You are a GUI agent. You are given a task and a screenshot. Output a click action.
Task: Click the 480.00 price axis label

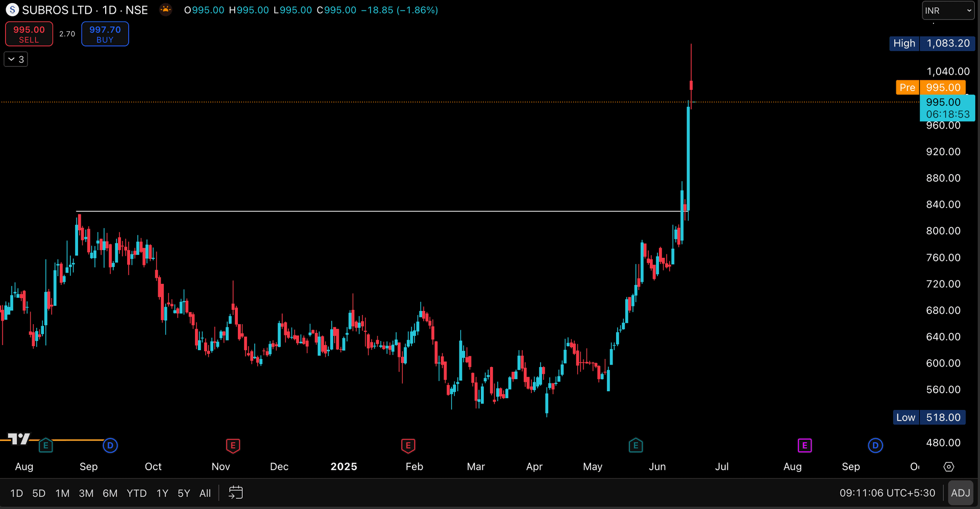click(x=943, y=443)
